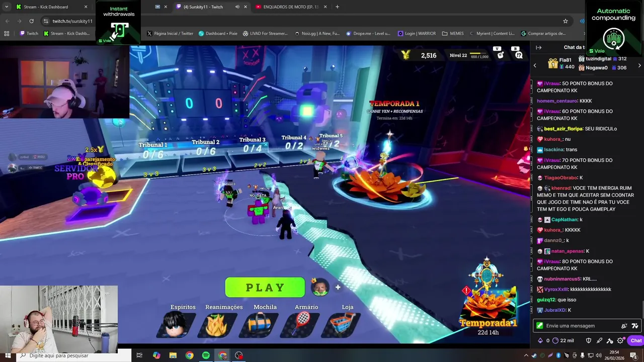Switch to Surskity11 - Twitch browser tab
Screen dimensions: 644x362
click(212, 7)
